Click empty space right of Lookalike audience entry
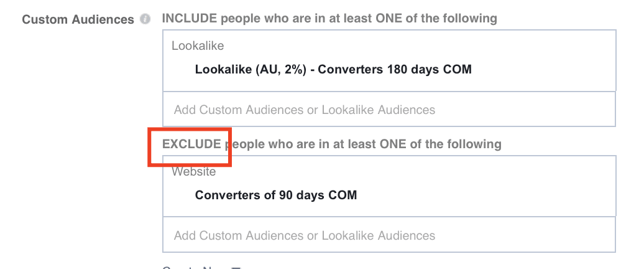This screenshot has width=644, height=269. pyautogui.click(x=542, y=69)
